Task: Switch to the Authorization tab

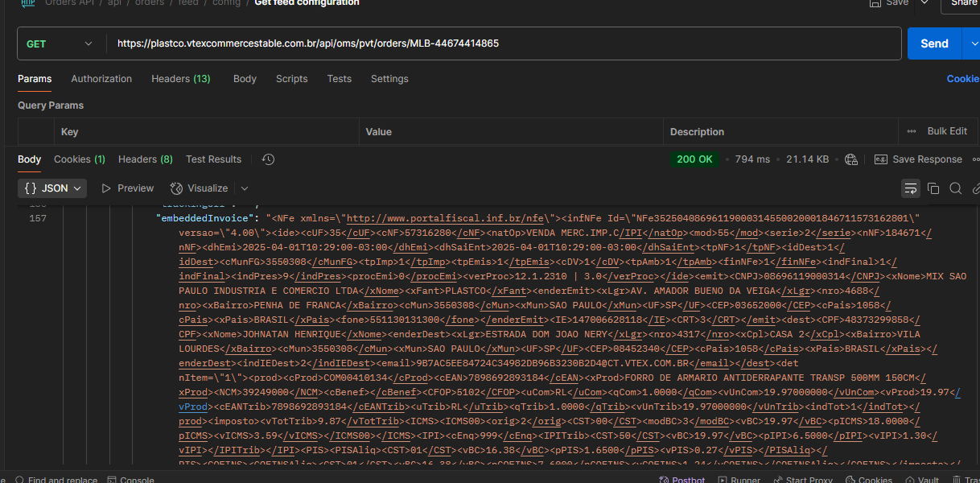Action: coord(101,79)
